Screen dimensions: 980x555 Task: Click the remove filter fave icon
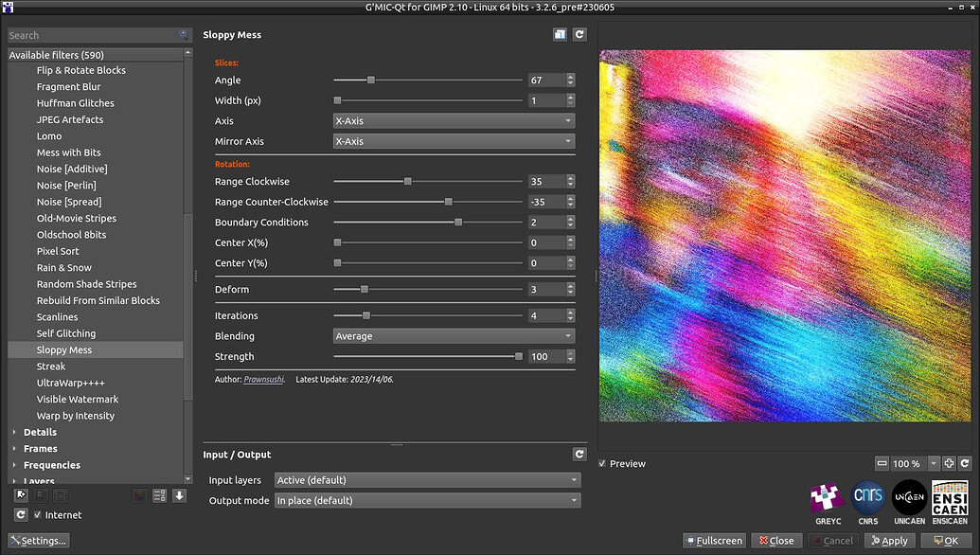pos(41,495)
